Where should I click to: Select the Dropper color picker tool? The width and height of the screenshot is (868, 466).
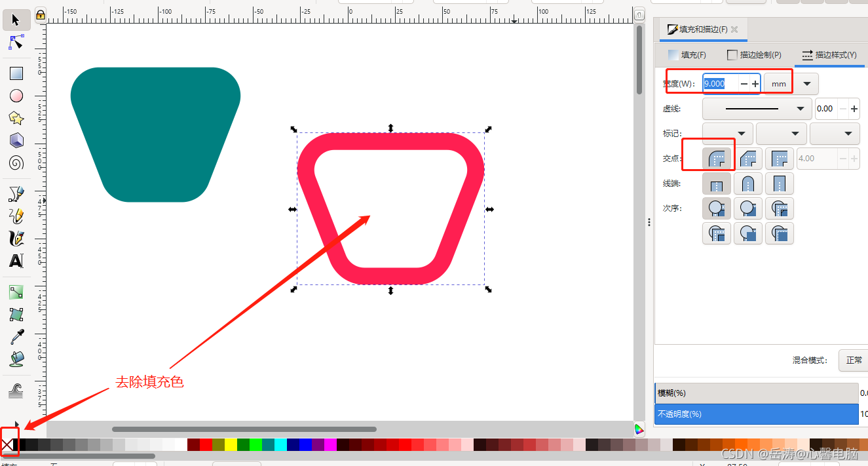tap(16, 337)
